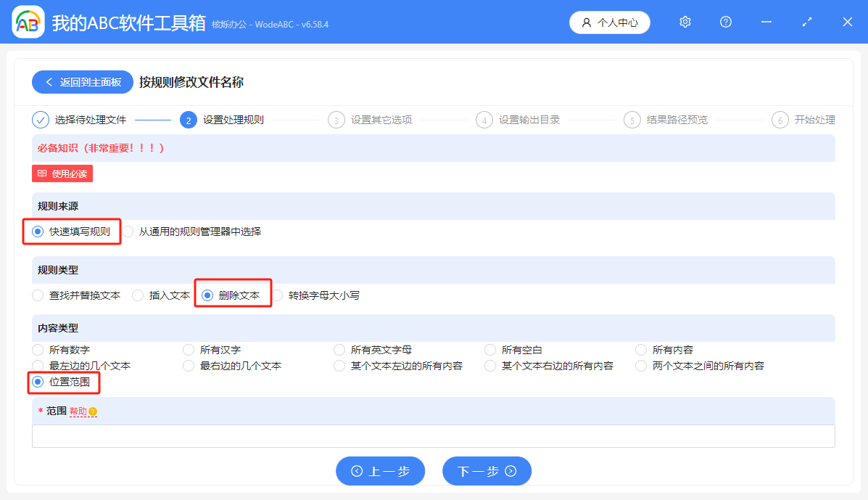Open the 使用必读 guide
This screenshot has height=500, width=868.
[62, 173]
